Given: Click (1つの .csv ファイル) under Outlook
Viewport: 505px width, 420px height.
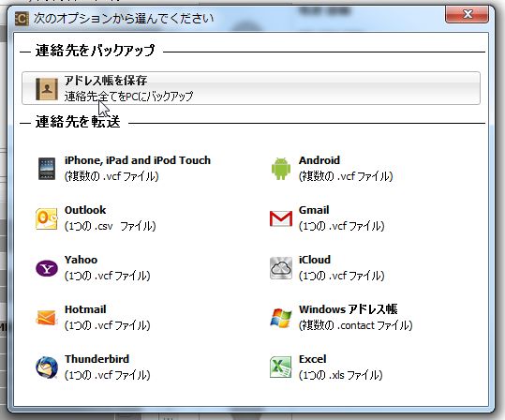Looking at the screenshot, I should click(111, 226).
